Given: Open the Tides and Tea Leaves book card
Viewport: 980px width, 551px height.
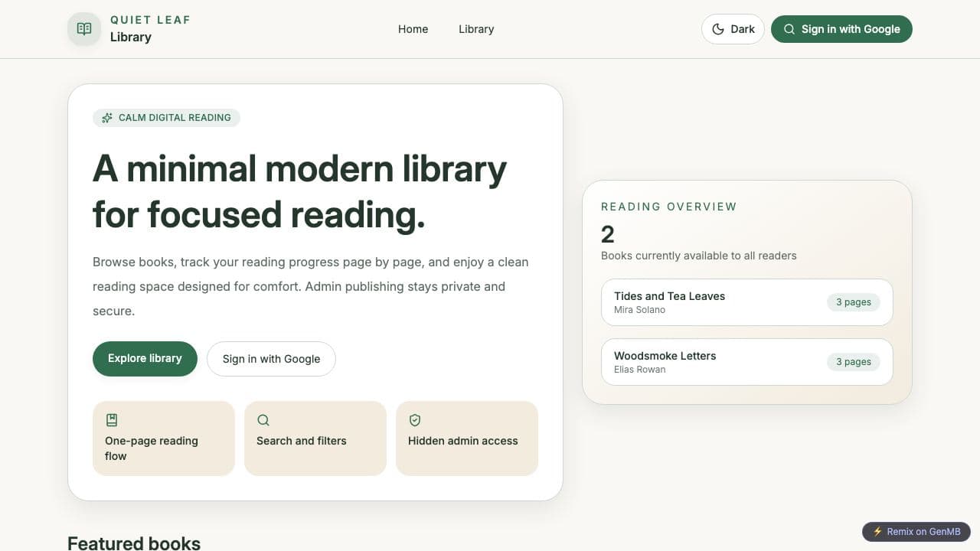Looking at the screenshot, I should (747, 302).
